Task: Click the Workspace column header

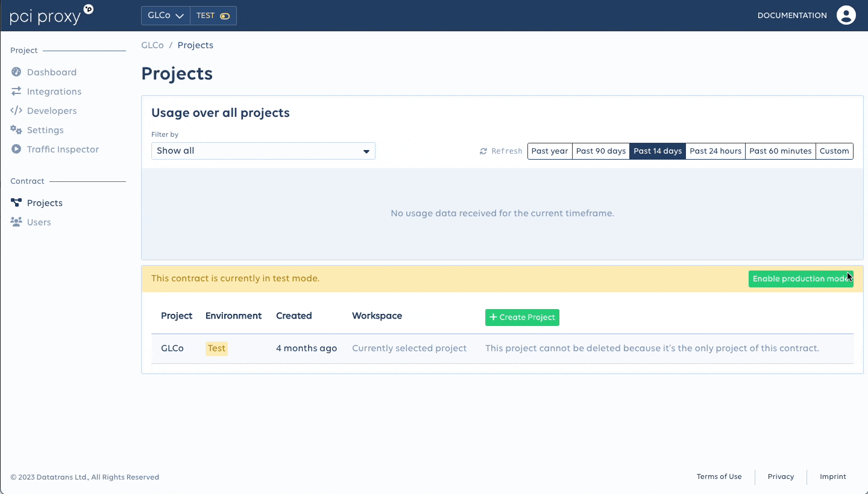Action: coord(377,316)
